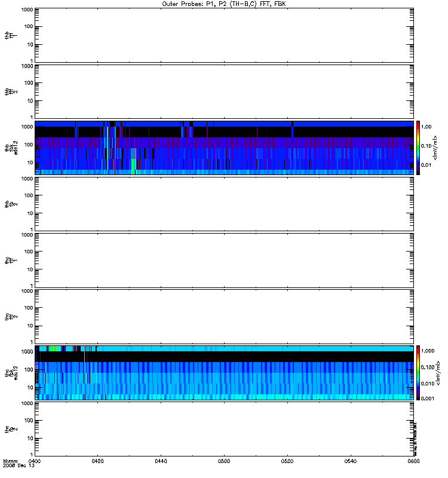The width and height of the screenshot is (448, 478).
Task: Click the "0.010" value on the thc color bar
Action: click(x=428, y=384)
